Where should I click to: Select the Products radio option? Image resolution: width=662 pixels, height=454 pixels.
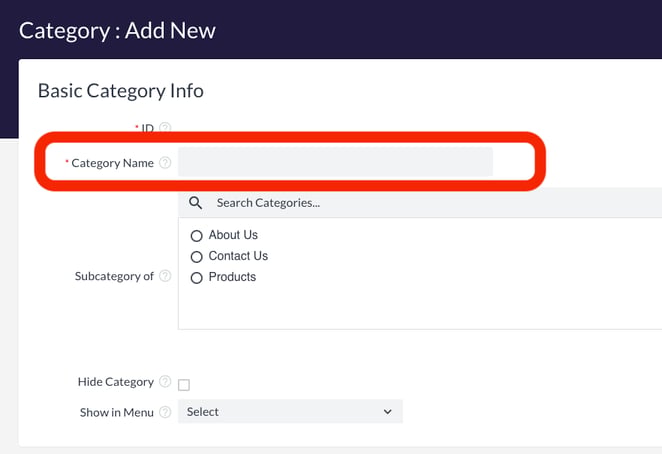pyautogui.click(x=197, y=278)
